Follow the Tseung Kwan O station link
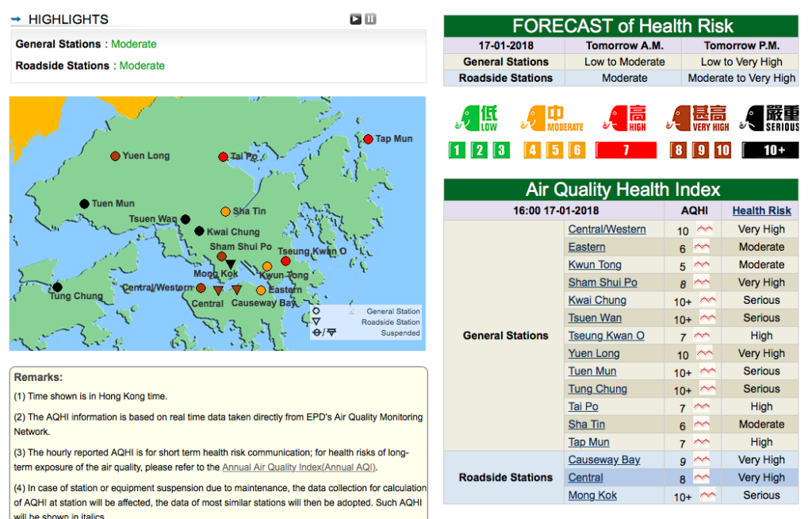Image resolution: width=812 pixels, height=519 pixels. [606, 336]
